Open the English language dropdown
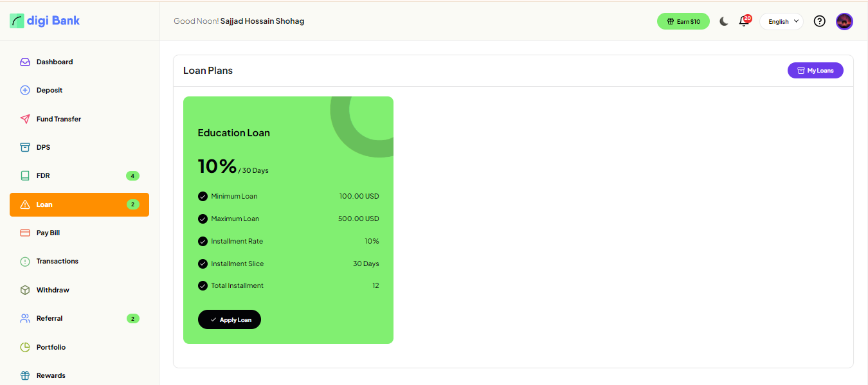The image size is (868, 385). point(781,21)
